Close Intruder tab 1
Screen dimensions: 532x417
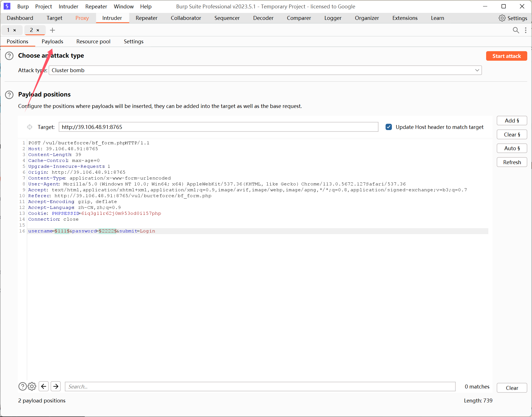pos(15,30)
